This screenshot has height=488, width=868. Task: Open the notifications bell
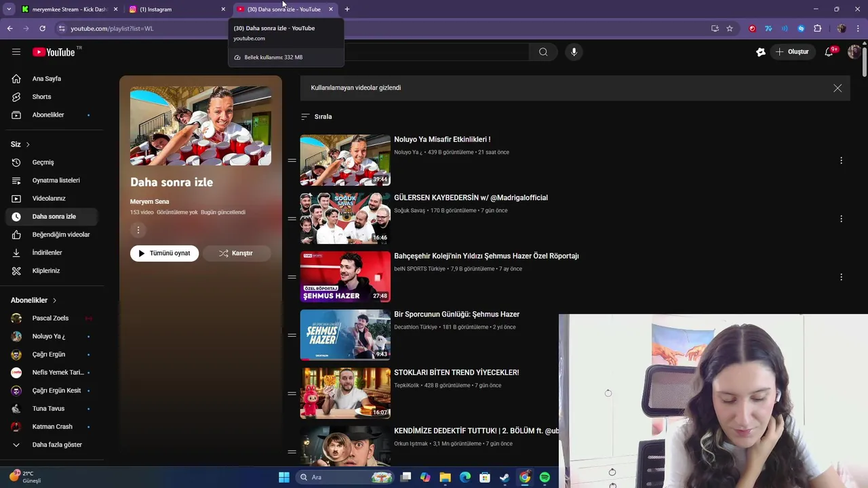click(829, 52)
